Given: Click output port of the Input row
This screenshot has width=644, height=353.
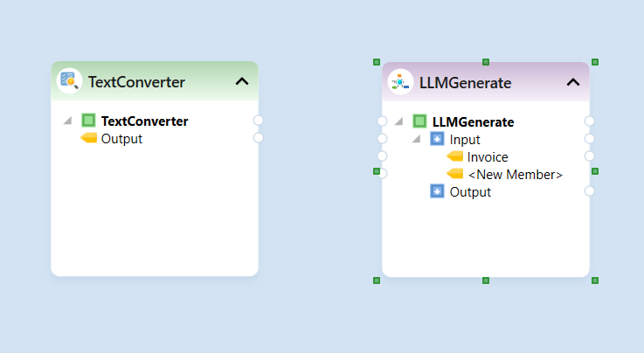Looking at the screenshot, I should coord(589,139).
